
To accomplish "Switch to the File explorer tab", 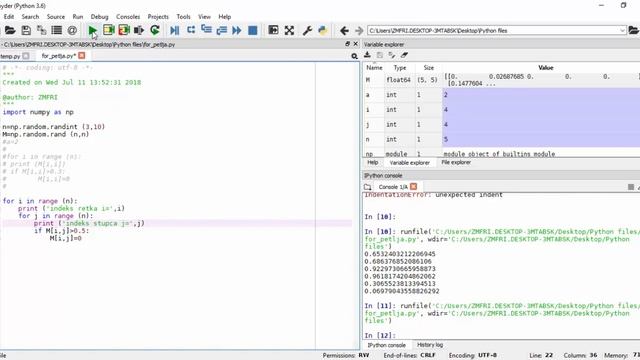I will (x=456, y=162).
